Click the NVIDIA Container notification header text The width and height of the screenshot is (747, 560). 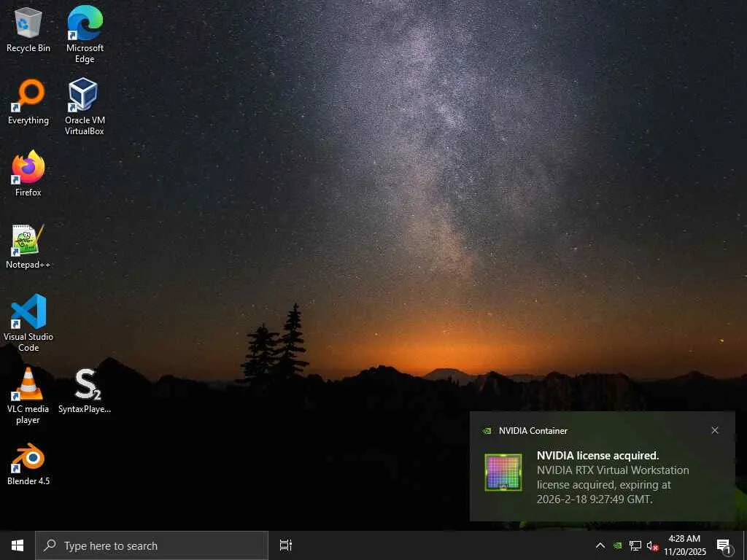533,430
